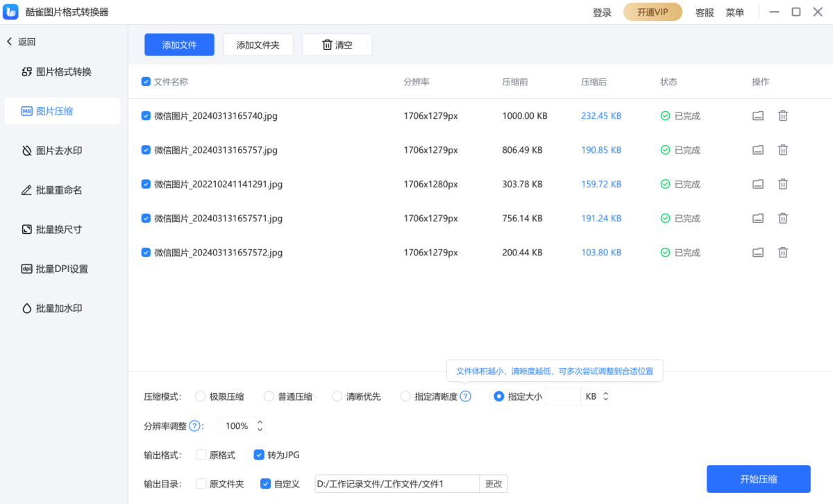833x504 pixels.
Task: Click the 100% resolution value field
Action: (237, 426)
